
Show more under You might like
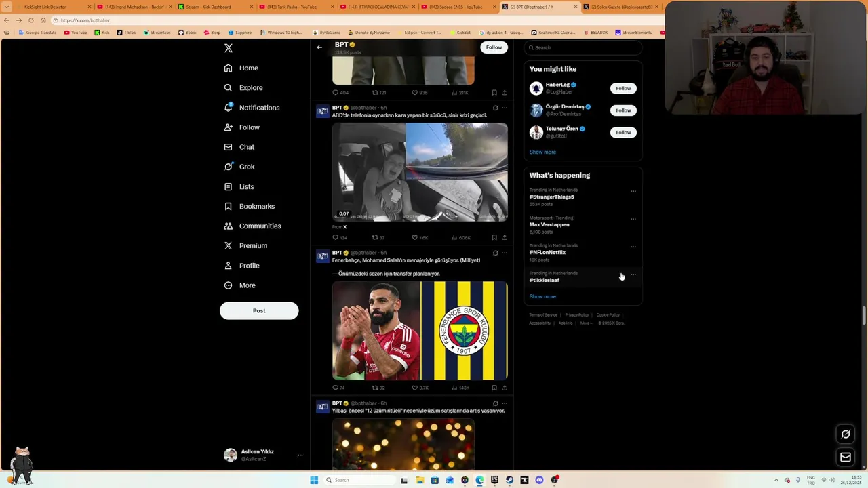(542, 152)
